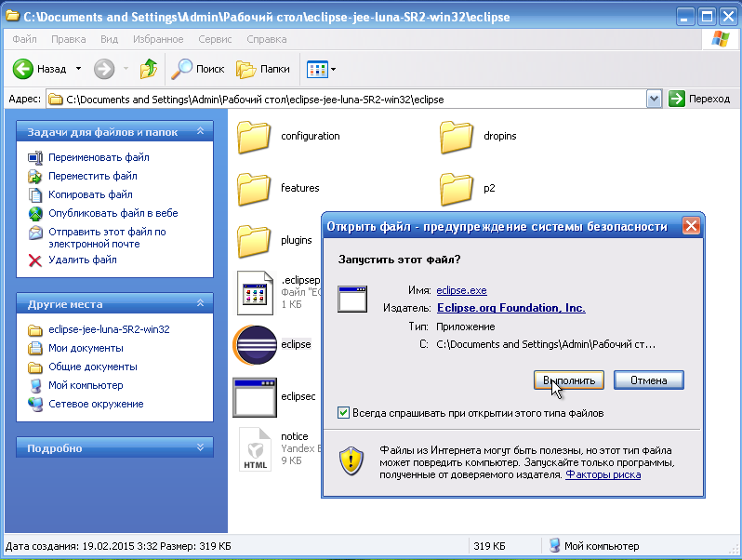
Task: Select the eclipse application icon
Action: point(255,345)
